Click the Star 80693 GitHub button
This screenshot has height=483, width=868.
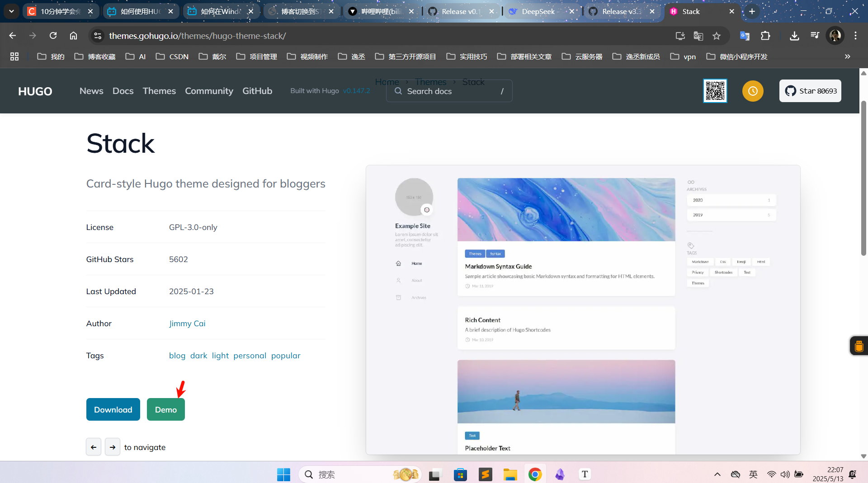coord(810,91)
